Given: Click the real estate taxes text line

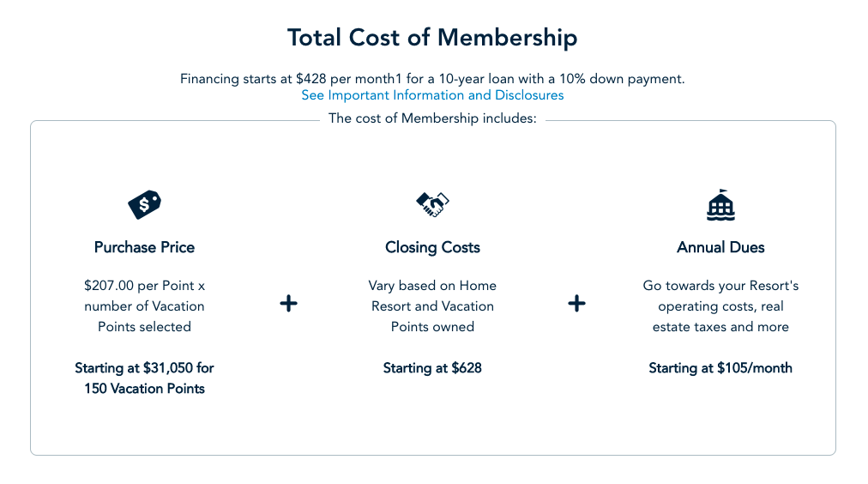Looking at the screenshot, I should pos(720,327).
